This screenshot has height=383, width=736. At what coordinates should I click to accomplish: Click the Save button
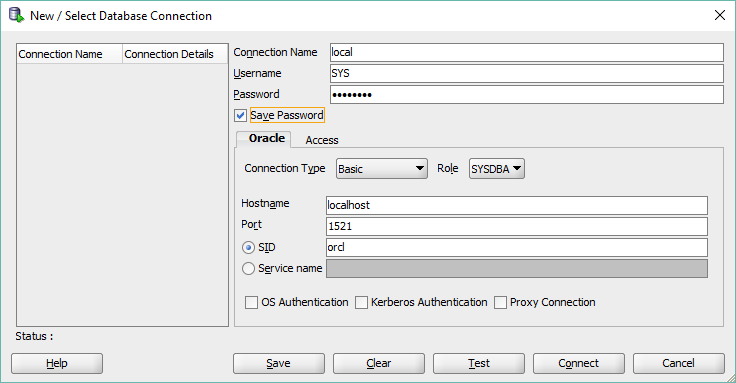coord(279,363)
